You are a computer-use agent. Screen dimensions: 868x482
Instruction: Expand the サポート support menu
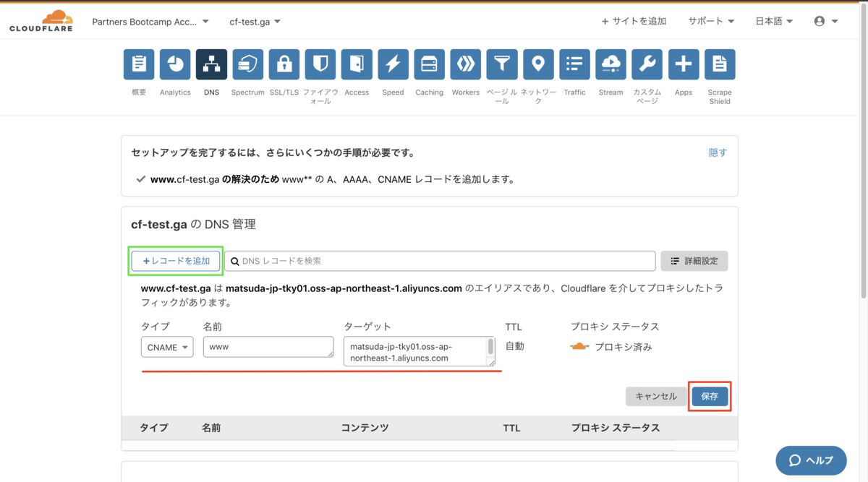point(711,22)
